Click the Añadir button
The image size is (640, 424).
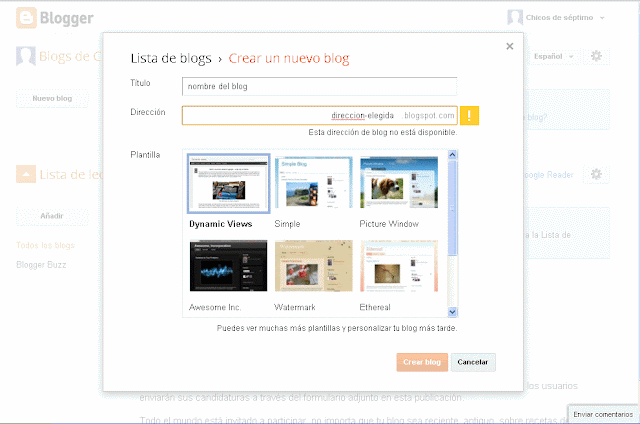(x=52, y=216)
